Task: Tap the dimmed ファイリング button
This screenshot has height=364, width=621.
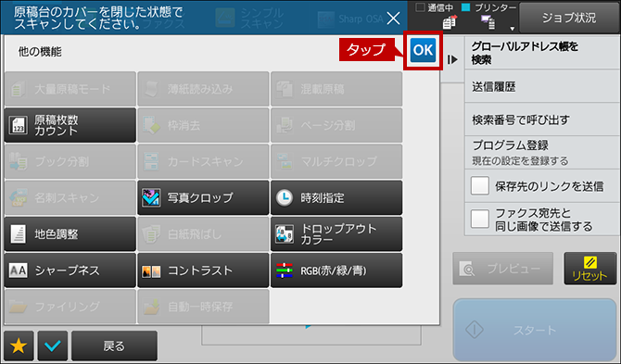Action: (70, 307)
